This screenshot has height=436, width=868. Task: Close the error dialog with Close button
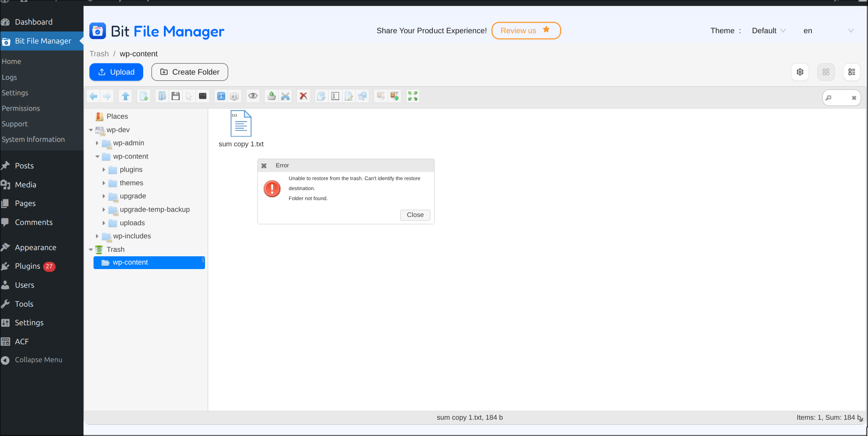[x=415, y=215]
